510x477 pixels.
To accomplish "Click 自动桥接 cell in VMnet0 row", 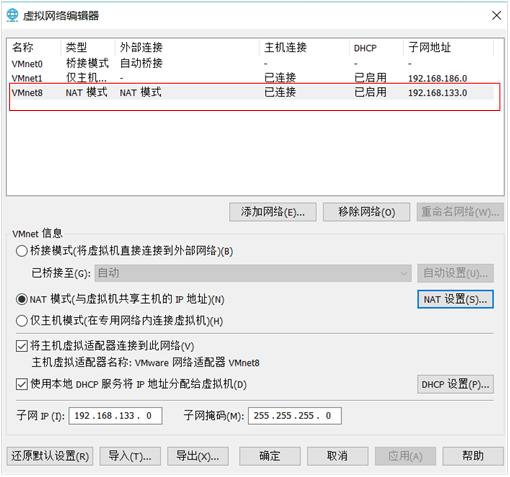I will pos(141,63).
